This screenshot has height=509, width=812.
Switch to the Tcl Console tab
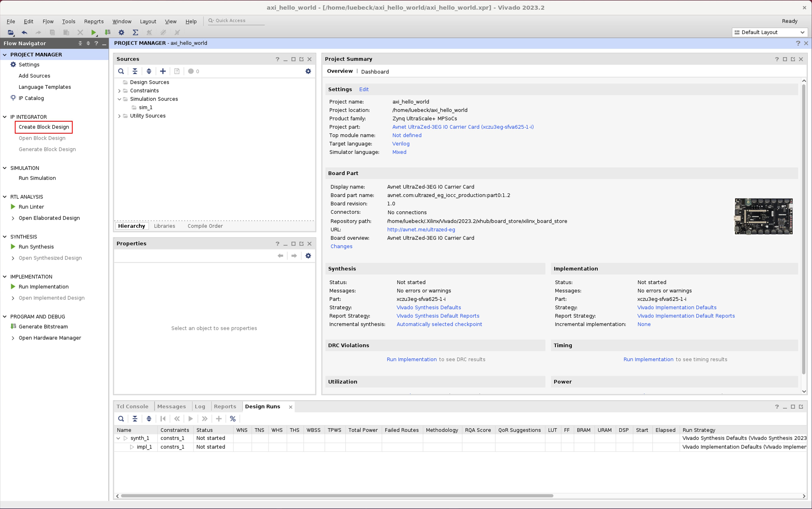(132, 406)
